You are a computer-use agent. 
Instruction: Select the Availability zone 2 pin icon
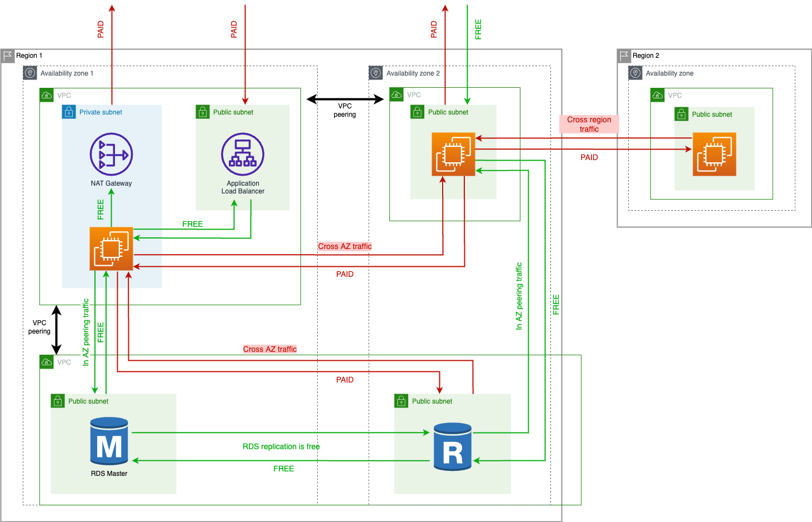coord(376,73)
